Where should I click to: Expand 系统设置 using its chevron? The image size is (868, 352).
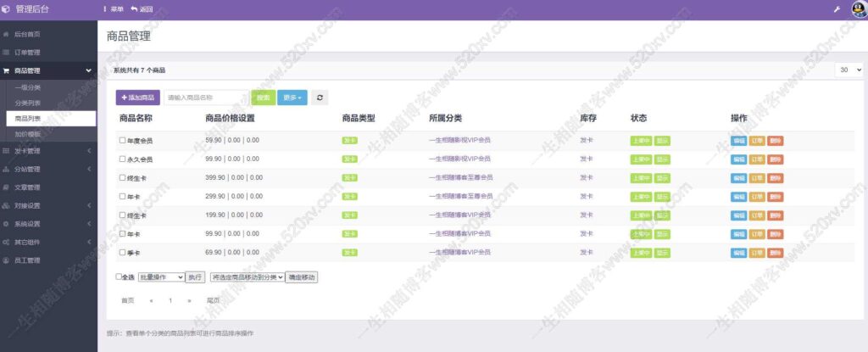(89, 224)
